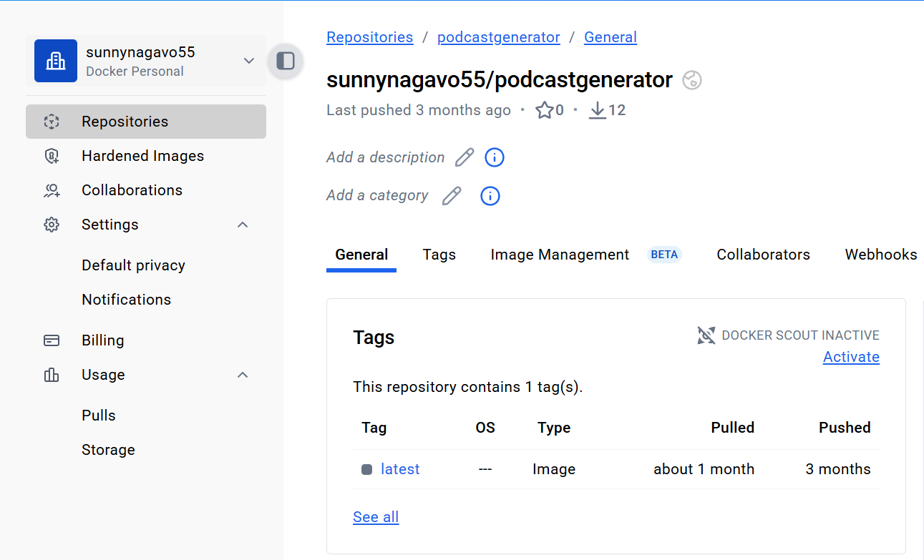Click the info icon next to category
Image resolution: width=924 pixels, height=560 pixels.
click(490, 196)
